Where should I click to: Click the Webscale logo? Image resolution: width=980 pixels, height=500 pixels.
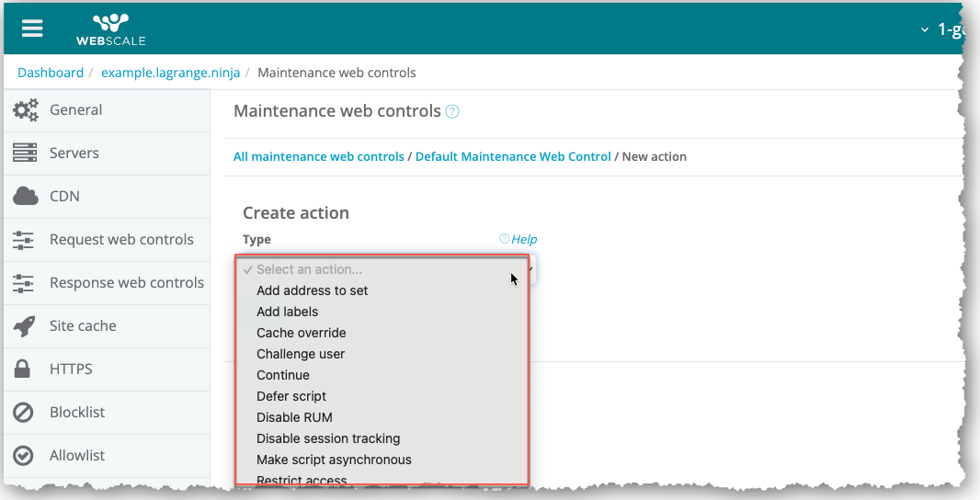tap(110, 28)
